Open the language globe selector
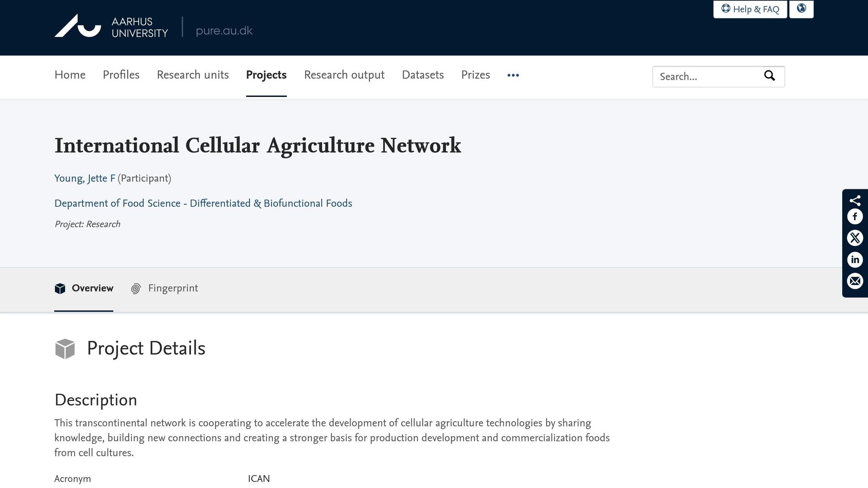Image resolution: width=868 pixels, height=488 pixels. (x=801, y=8)
